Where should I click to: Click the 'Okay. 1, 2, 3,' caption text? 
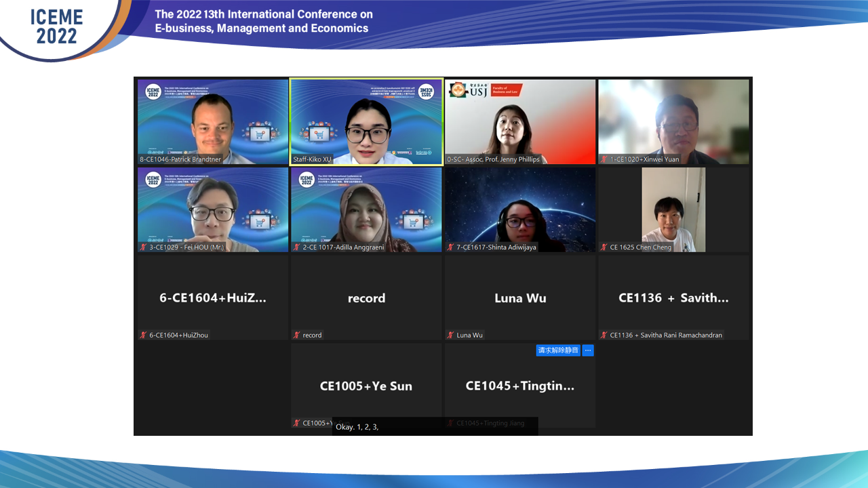[x=357, y=427]
